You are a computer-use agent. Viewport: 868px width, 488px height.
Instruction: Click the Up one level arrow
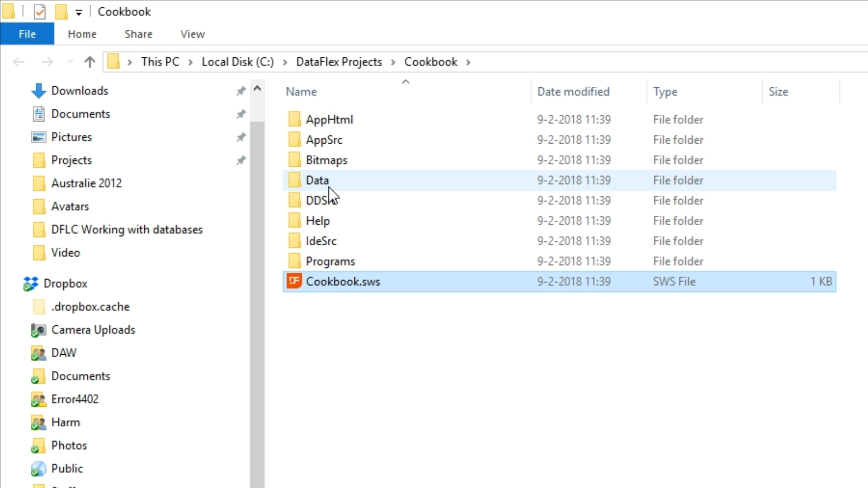(x=90, y=62)
